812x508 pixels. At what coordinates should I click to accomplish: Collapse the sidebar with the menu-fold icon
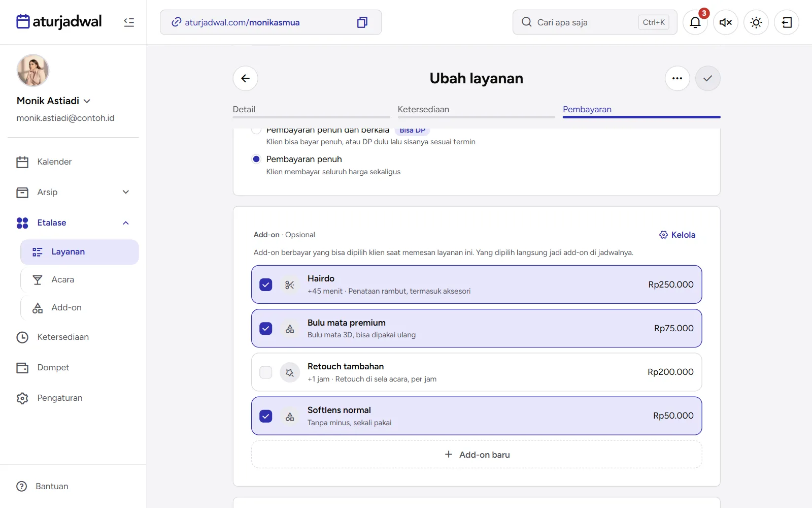pyautogui.click(x=129, y=22)
